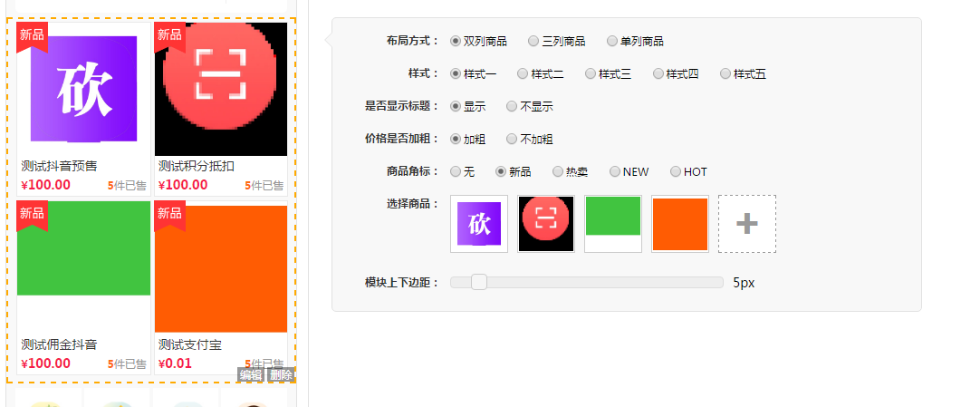Click the red scan-icon selected product thumbnail
This screenshot has height=407, width=980.
point(545,224)
